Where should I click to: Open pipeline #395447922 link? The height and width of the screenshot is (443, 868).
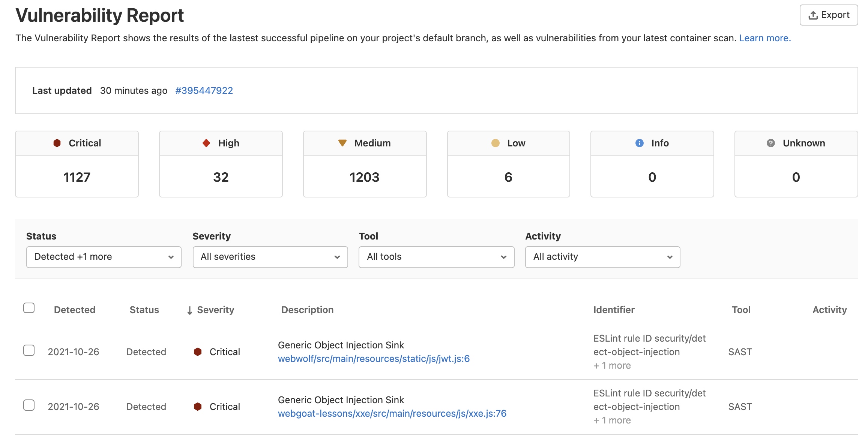click(204, 90)
